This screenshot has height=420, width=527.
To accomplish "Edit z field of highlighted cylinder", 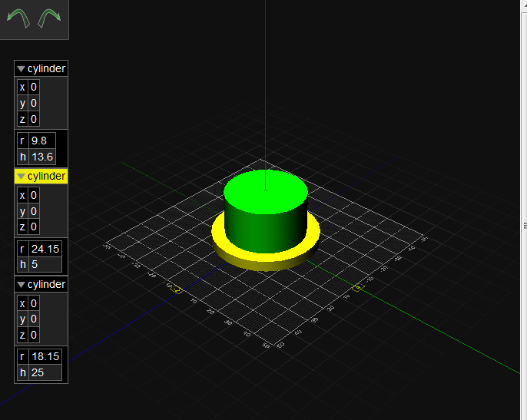I will [x=34, y=227].
